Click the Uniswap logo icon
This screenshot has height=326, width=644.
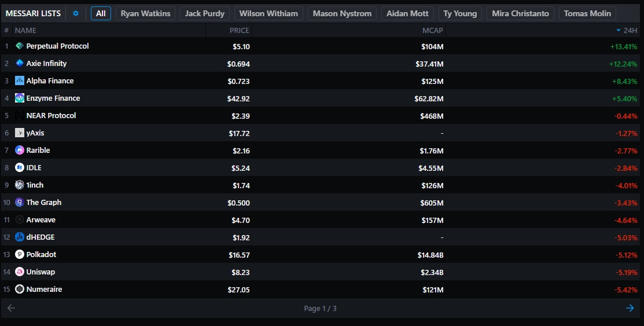pyautogui.click(x=19, y=272)
